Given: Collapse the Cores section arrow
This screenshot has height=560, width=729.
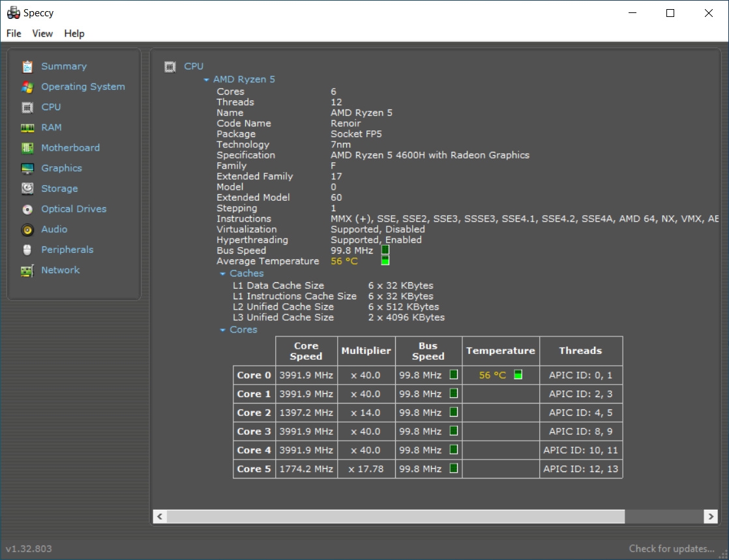Looking at the screenshot, I should coord(223,330).
